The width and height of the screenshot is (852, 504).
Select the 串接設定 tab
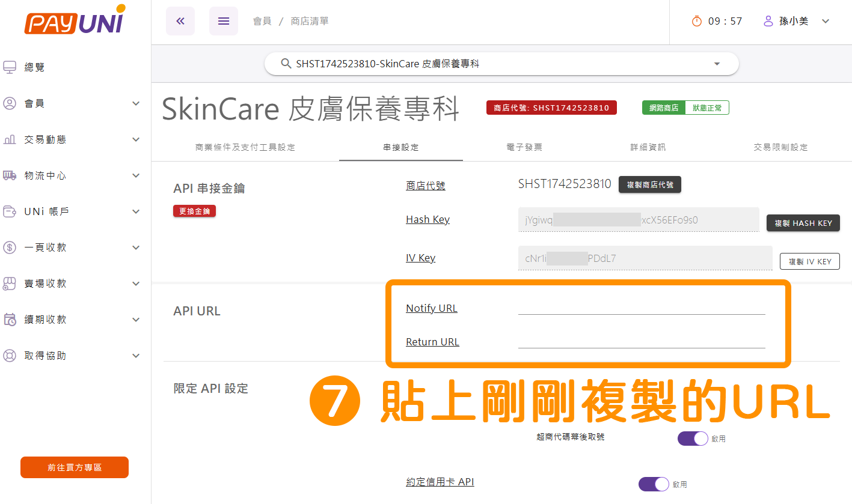tap(401, 147)
